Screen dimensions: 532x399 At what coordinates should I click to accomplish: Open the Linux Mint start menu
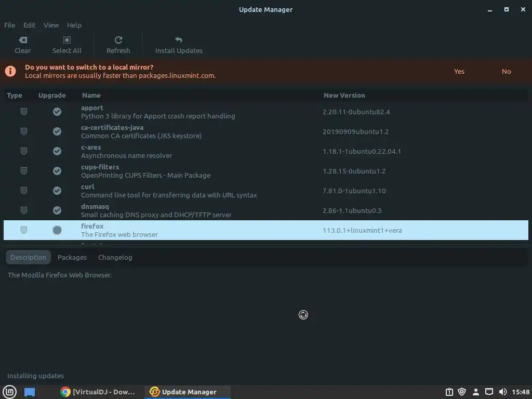9,392
